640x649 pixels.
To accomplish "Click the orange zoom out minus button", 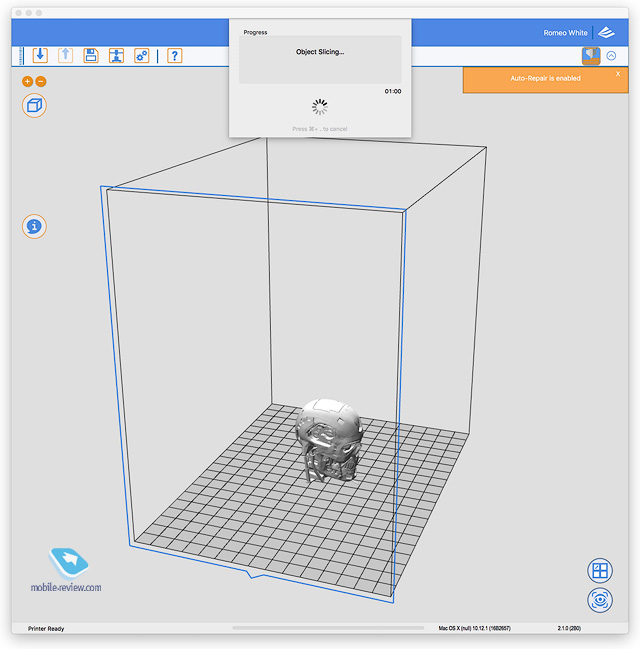I will (41, 82).
